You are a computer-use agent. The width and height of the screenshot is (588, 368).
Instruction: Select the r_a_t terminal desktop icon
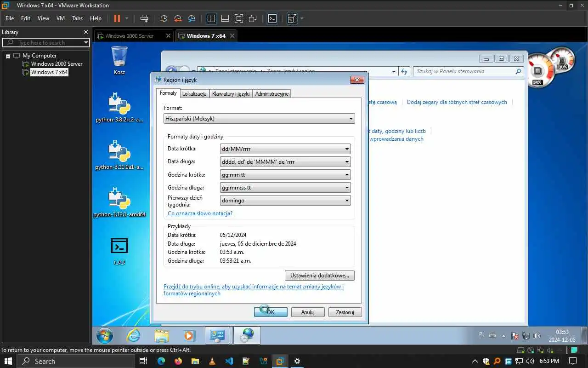point(119,251)
